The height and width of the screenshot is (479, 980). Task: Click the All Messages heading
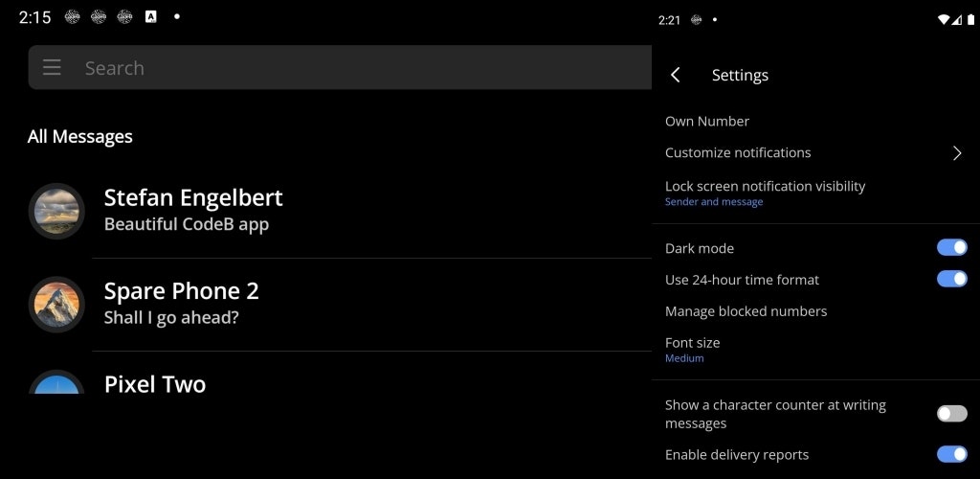click(x=80, y=136)
